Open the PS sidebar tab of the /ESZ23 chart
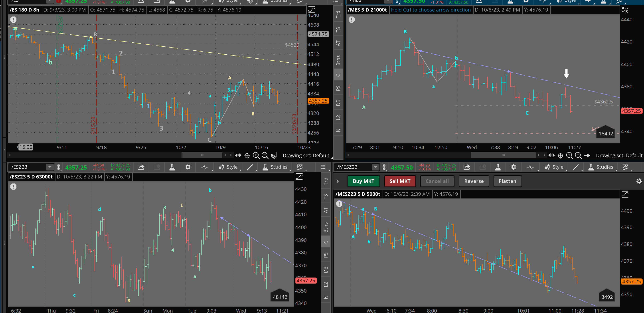 point(326,255)
